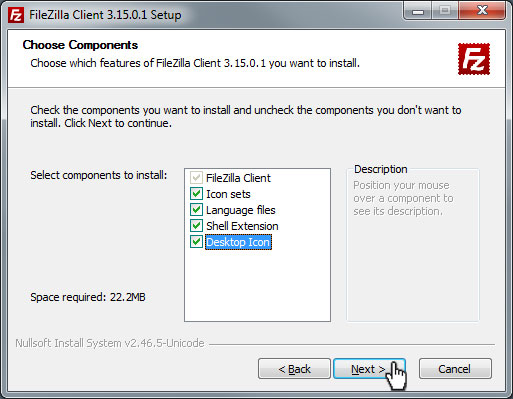Toggle the Shell Extension checkbox
This screenshot has height=399, width=513.
196,226
